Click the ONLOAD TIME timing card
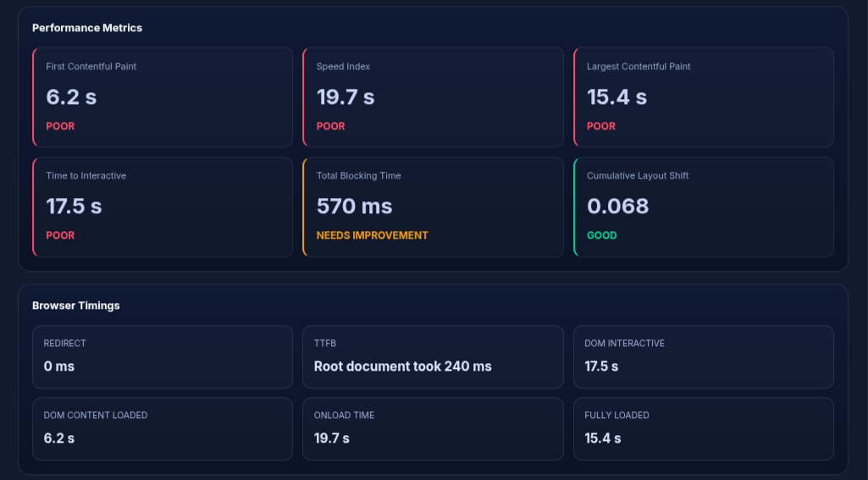The width and height of the screenshot is (868, 480). tap(433, 428)
